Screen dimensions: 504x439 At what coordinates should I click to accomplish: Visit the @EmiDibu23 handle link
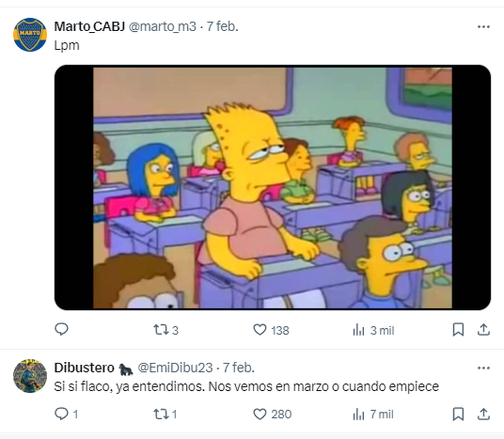coord(175,367)
